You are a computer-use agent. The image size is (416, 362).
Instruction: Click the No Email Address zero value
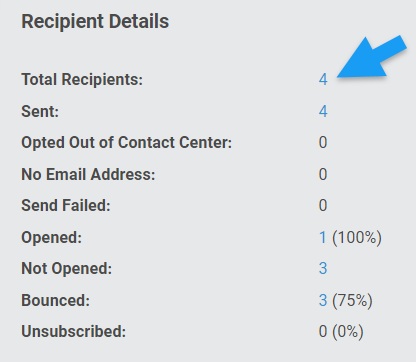323,174
